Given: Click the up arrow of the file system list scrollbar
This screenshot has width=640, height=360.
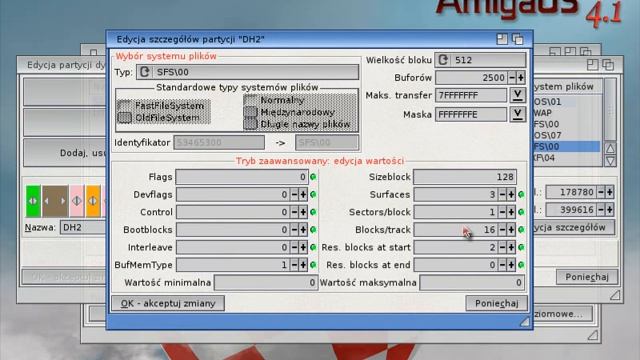Looking at the screenshot, I should (x=610, y=148).
